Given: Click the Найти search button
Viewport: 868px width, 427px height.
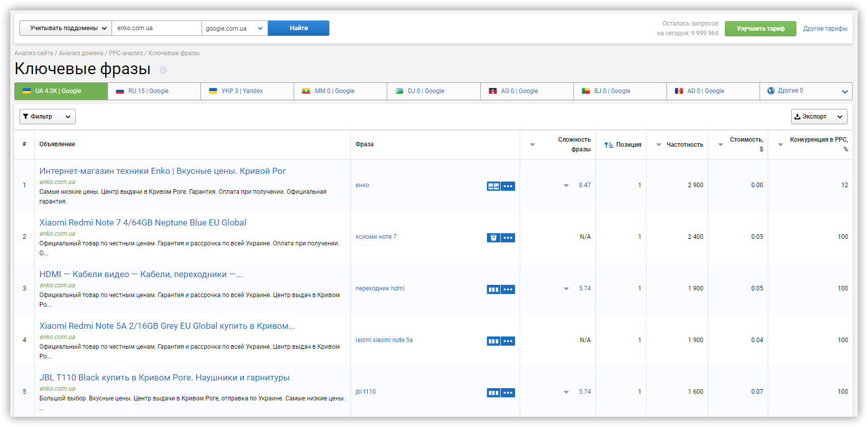Looking at the screenshot, I should [299, 28].
